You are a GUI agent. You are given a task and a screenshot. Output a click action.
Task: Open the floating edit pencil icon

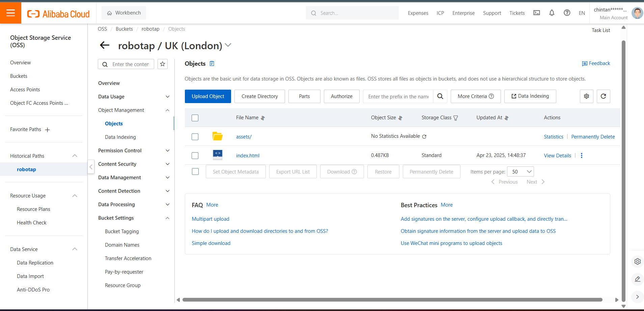tap(637, 279)
